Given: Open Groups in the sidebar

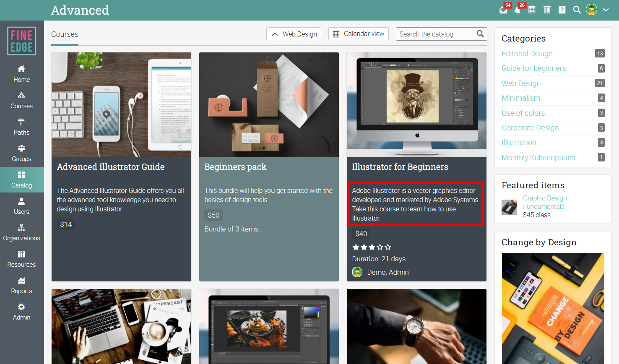Looking at the screenshot, I should click(x=21, y=153).
